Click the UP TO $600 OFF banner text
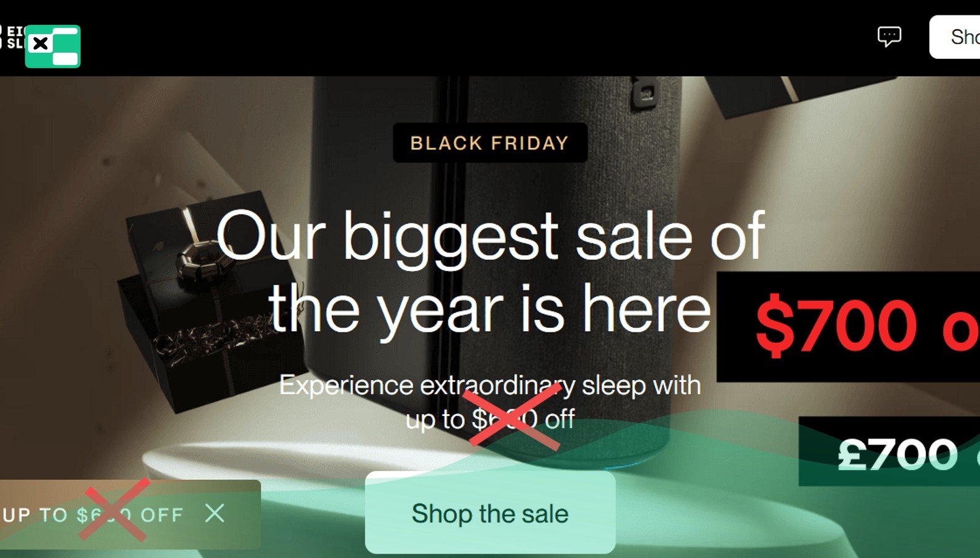This screenshot has width=980, height=558. [x=92, y=515]
